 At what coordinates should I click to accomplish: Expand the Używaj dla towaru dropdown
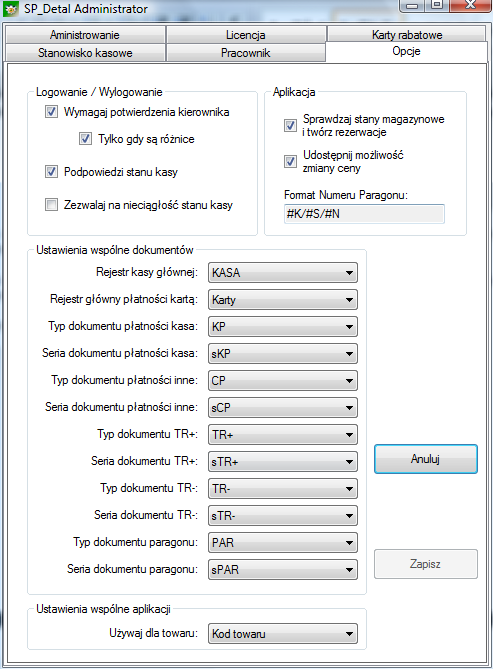(x=283, y=634)
